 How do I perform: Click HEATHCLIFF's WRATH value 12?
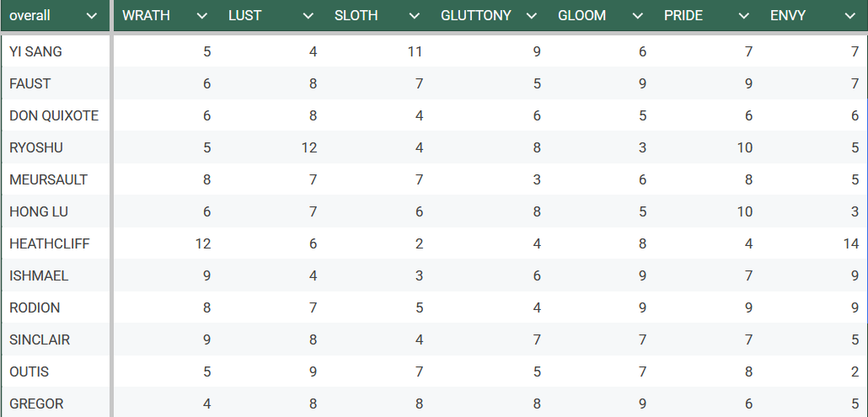(202, 244)
